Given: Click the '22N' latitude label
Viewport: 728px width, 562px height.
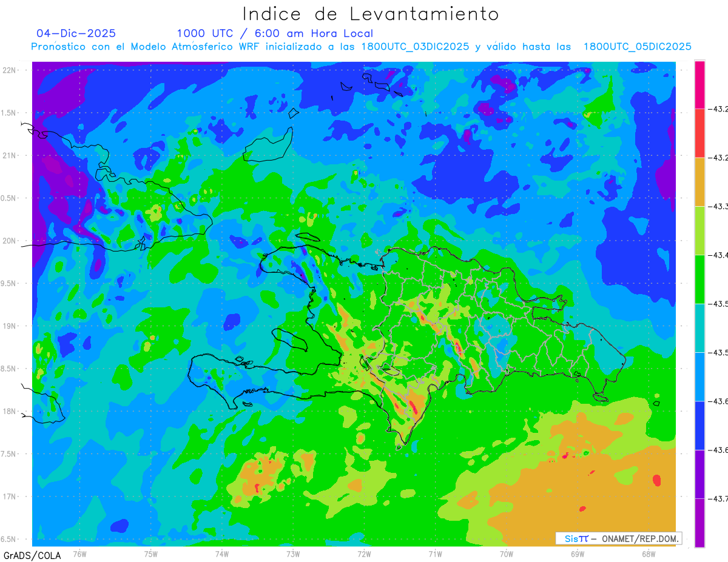Looking at the screenshot, I should [x=10, y=70].
